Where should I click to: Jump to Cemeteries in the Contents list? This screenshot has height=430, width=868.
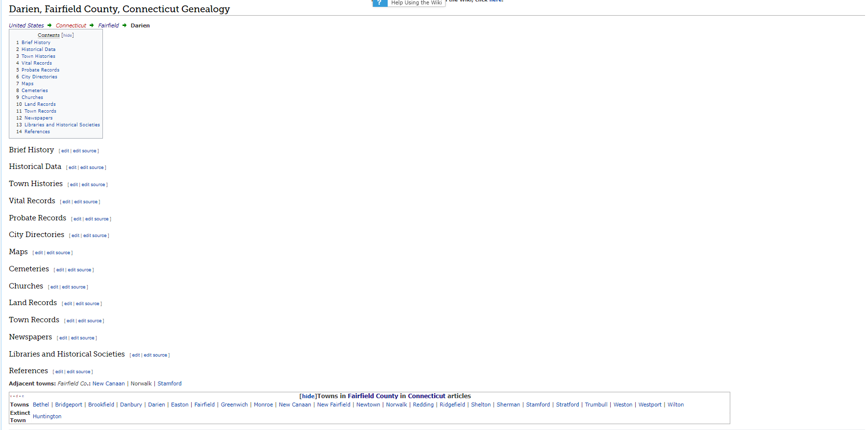34,91
